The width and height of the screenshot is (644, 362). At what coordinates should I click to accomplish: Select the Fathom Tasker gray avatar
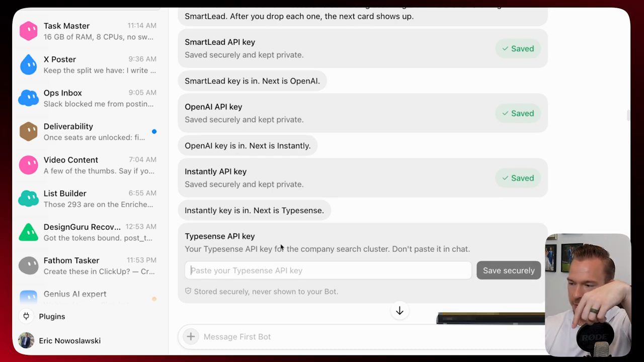28,265
